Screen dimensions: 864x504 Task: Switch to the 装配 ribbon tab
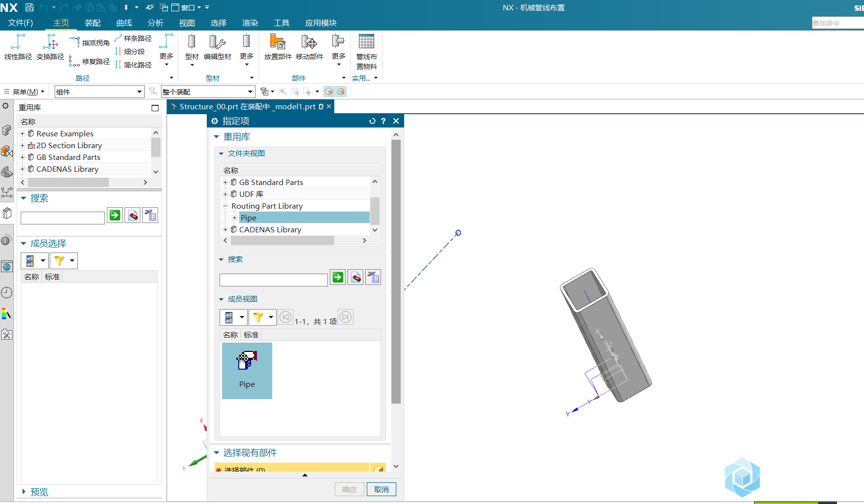coord(93,23)
